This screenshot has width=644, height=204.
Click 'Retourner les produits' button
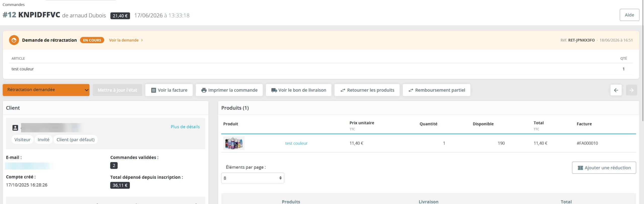[367, 90]
